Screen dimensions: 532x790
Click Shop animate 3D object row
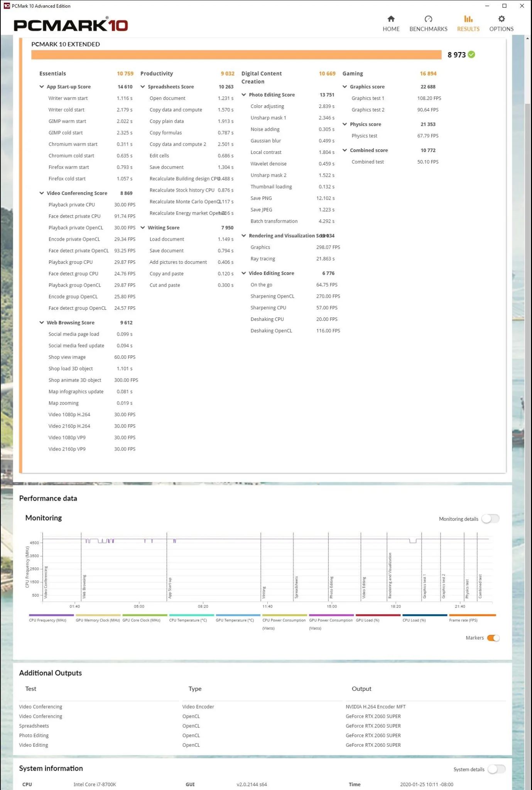93,380
